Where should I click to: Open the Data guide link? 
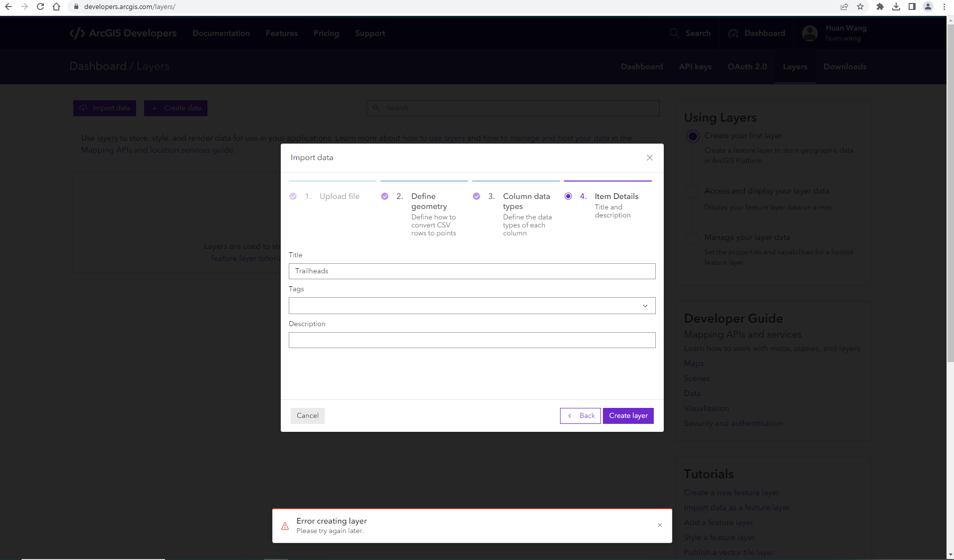[x=693, y=393]
